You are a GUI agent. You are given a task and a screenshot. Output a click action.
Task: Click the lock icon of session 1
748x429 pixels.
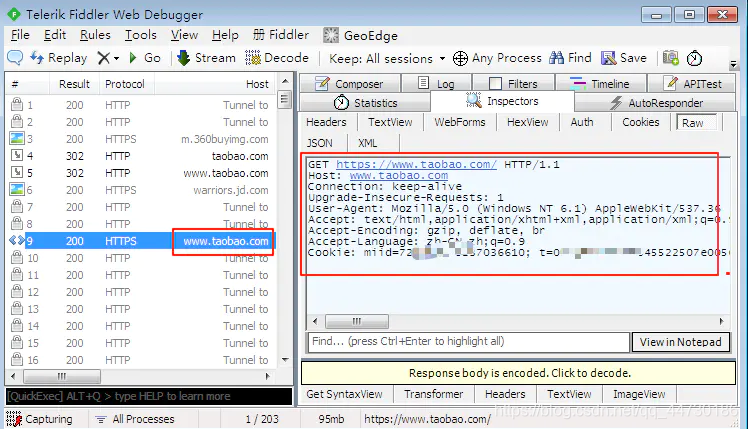[x=17, y=105]
